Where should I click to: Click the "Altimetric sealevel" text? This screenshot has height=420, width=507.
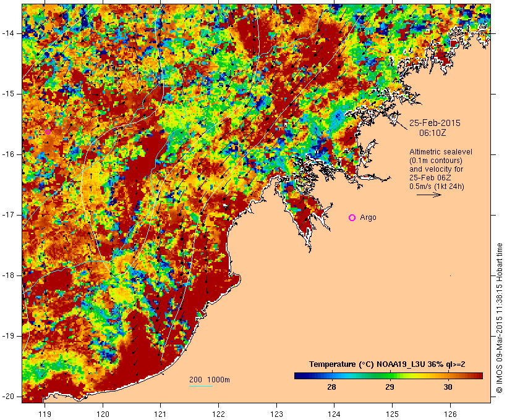[x=441, y=152]
